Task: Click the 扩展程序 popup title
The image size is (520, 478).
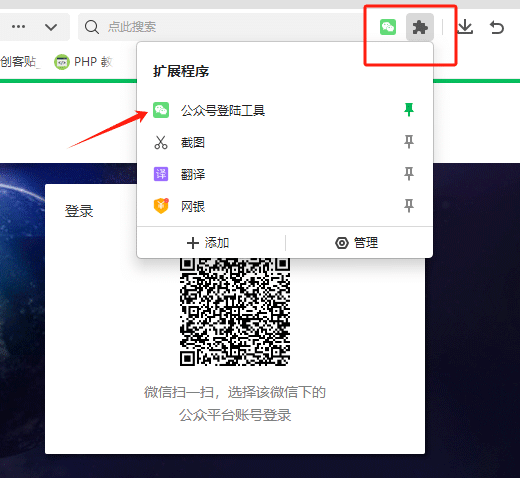Action: pos(181,71)
